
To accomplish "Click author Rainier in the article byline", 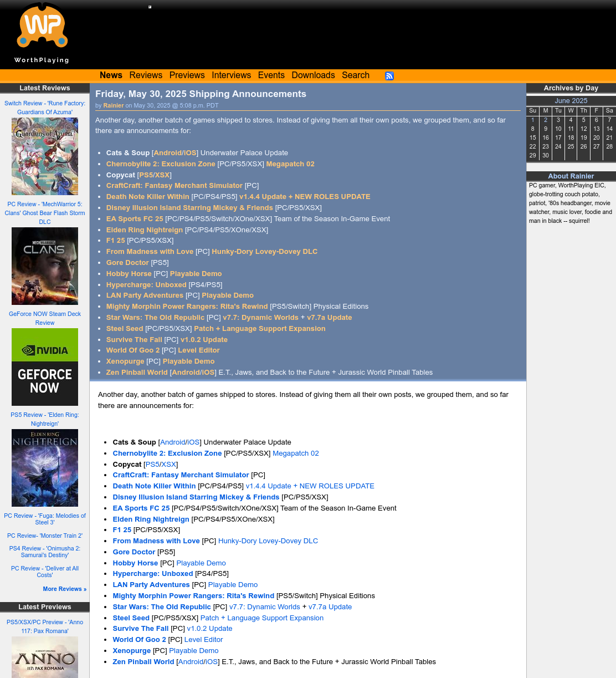I will pos(114,105).
